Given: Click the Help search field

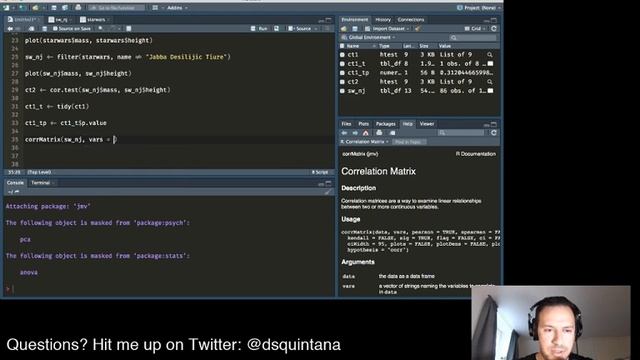Looking at the screenshot, I should (x=461, y=133).
